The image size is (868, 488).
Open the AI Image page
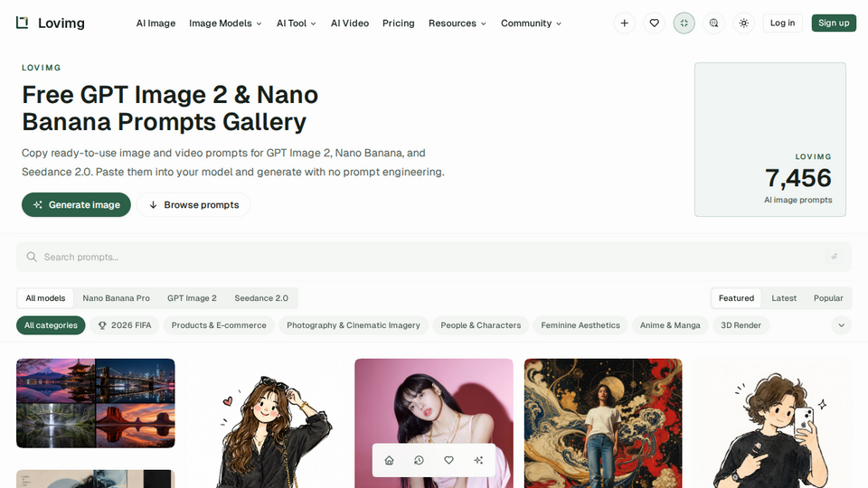click(156, 23)
